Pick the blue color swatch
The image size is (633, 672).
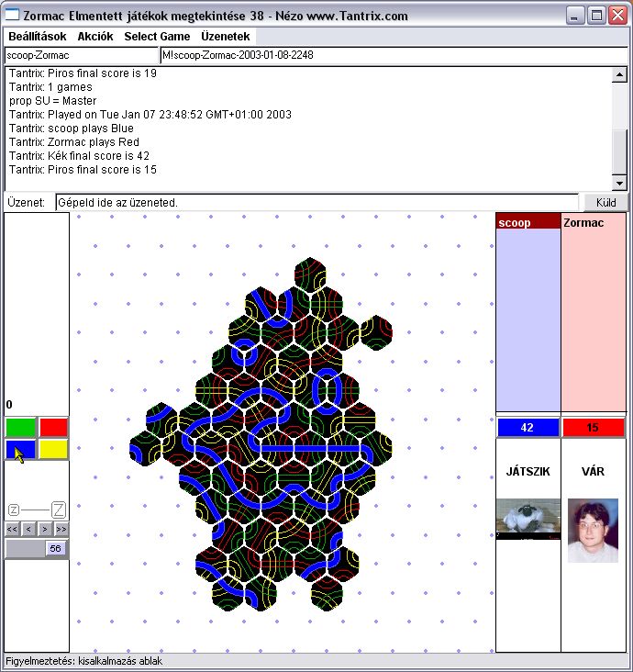click(20, 450)
